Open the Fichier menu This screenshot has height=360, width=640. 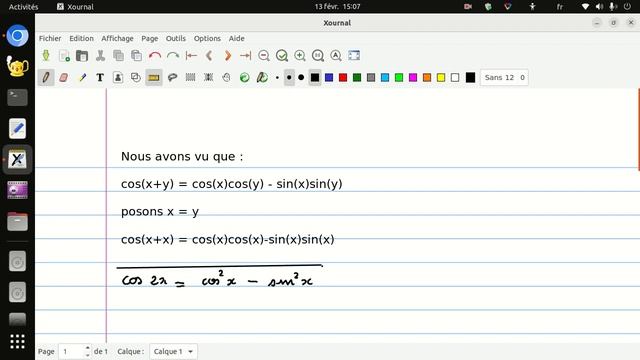(x=50, y=38)
